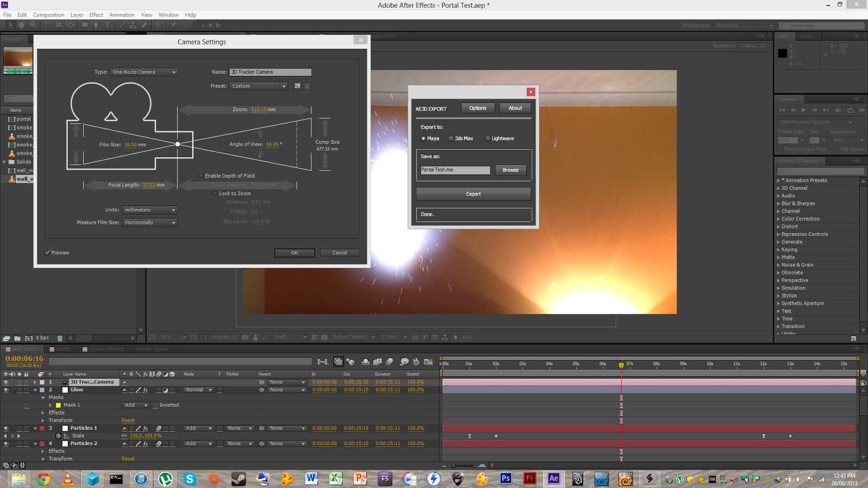The image size is (868, 488).
Task: Click Export in AE3D Export
Action: tap(474, 194)
